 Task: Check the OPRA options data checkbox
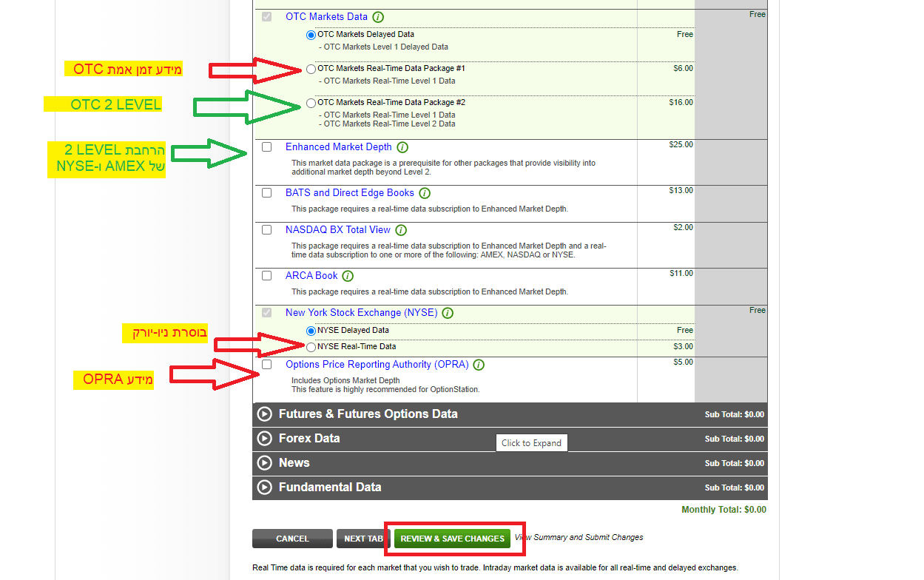tap(267, 365)
